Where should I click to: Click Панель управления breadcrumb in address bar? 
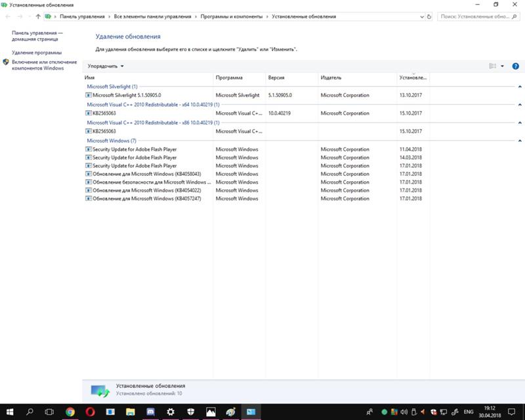tap(82, 16)
